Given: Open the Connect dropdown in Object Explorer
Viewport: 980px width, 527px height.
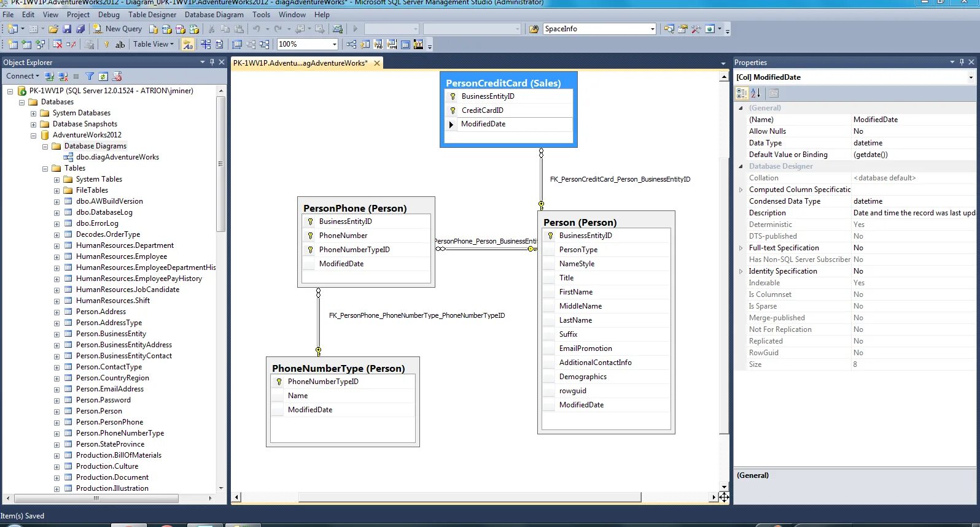Looking at the screenshot, I should (x=23, y=76).
